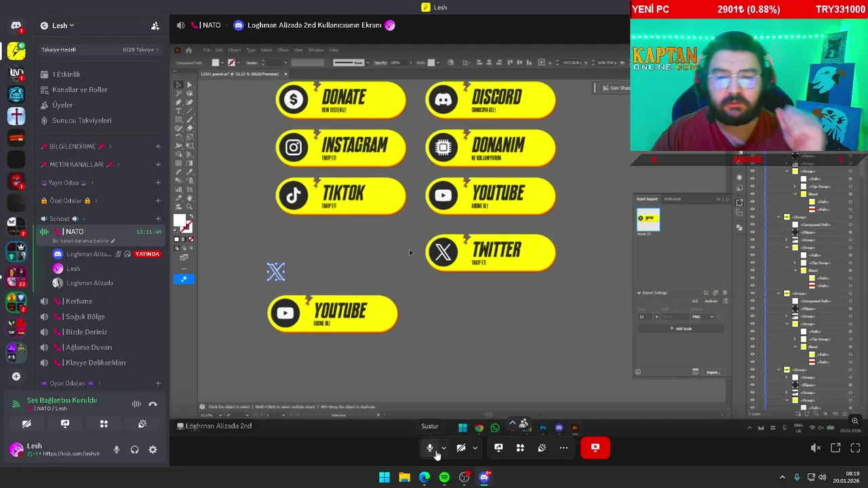Disconnect using phone icon in voice panel

click(x=153, y=404)
